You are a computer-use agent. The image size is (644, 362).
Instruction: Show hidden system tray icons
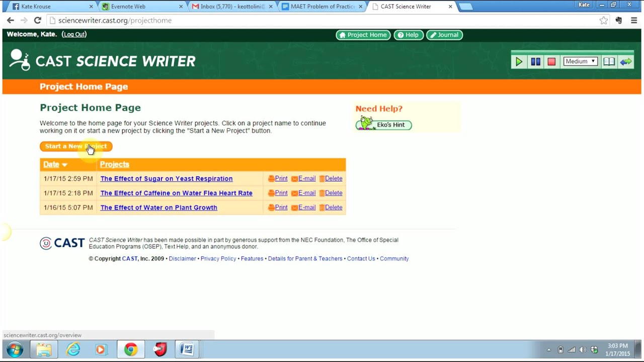548,350
